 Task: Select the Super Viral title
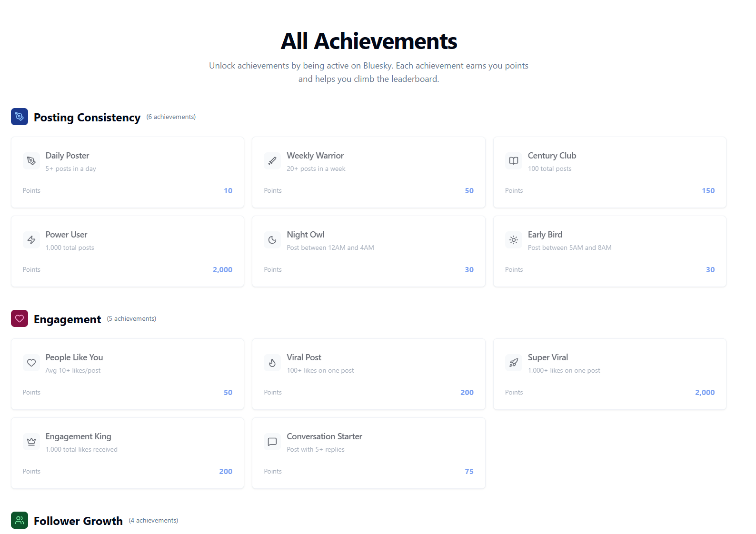(548, 357)
